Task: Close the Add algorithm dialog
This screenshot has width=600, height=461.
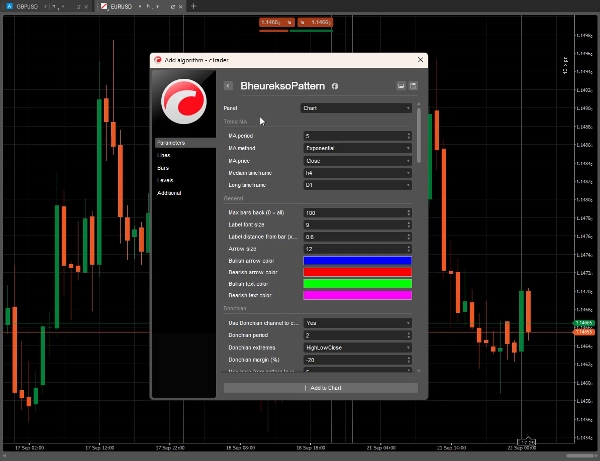Action: [420, 60]
